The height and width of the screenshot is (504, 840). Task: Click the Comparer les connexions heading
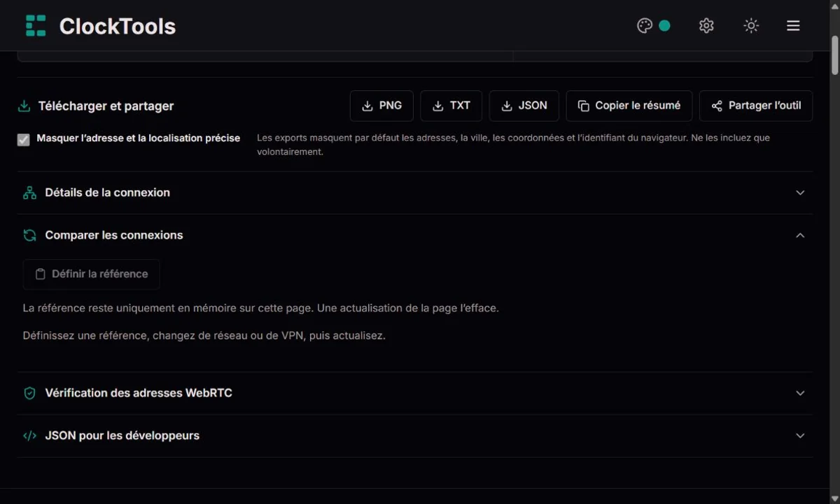(x=114, y=235)
